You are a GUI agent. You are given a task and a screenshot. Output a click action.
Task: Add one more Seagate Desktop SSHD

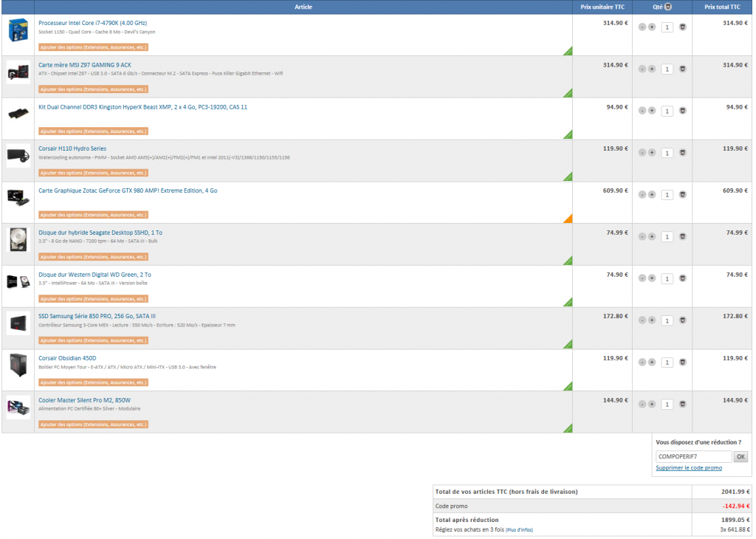coord(652,237)
